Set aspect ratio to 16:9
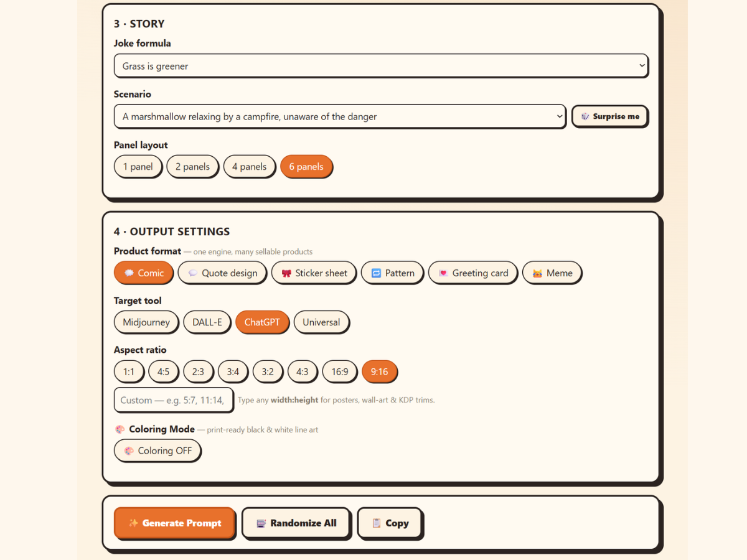 click(x=340, y=372)
